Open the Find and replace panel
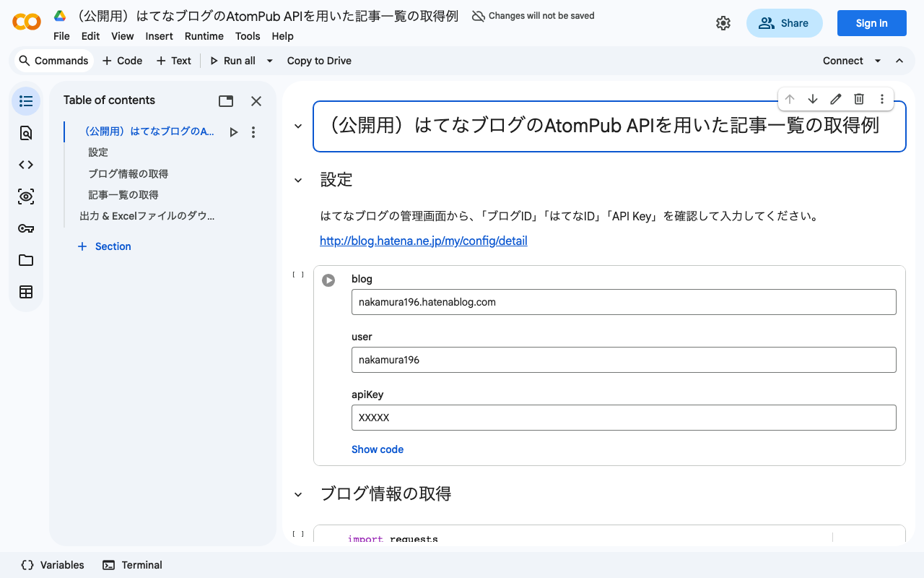This screenshot has height=578, width=924. (x=25, y=132)
